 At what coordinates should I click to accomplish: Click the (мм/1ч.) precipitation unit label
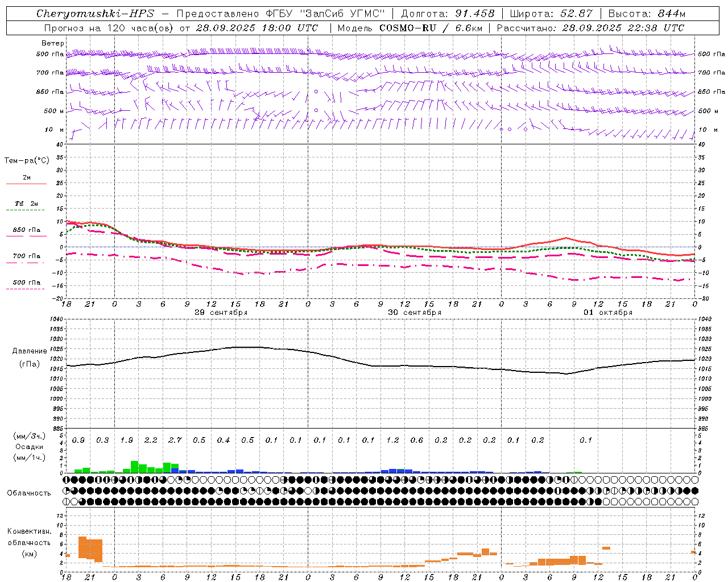30,458
